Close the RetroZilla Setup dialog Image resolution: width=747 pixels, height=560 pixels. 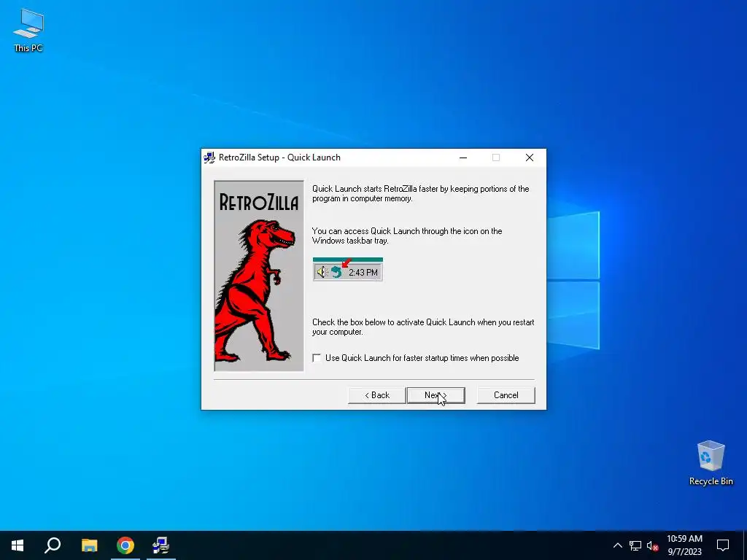click(530, 157)
